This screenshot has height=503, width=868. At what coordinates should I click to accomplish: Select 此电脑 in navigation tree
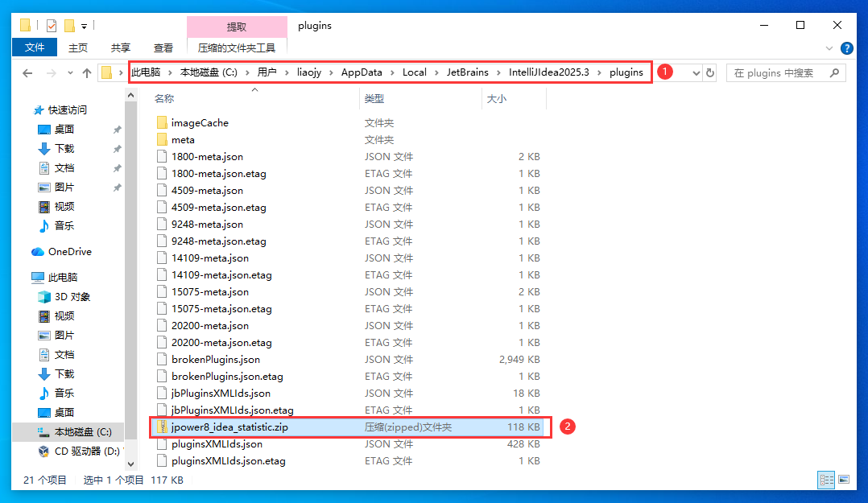coord(63,277)
